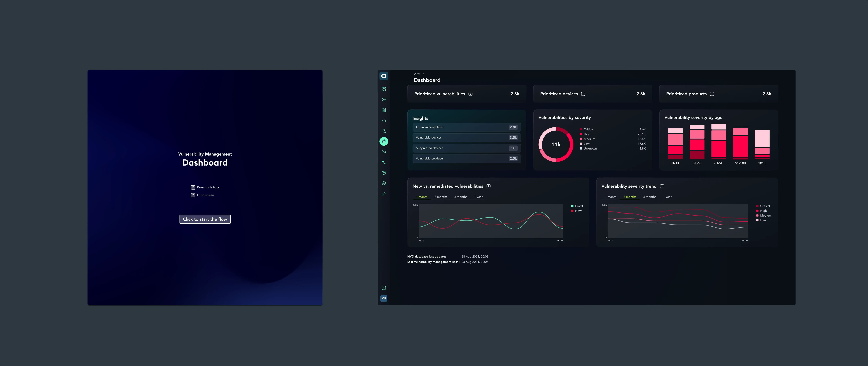Click the R key icon for Reset prototype
Image resolution: width=868 pixels, height=366 pixels.
click(193, 187)
